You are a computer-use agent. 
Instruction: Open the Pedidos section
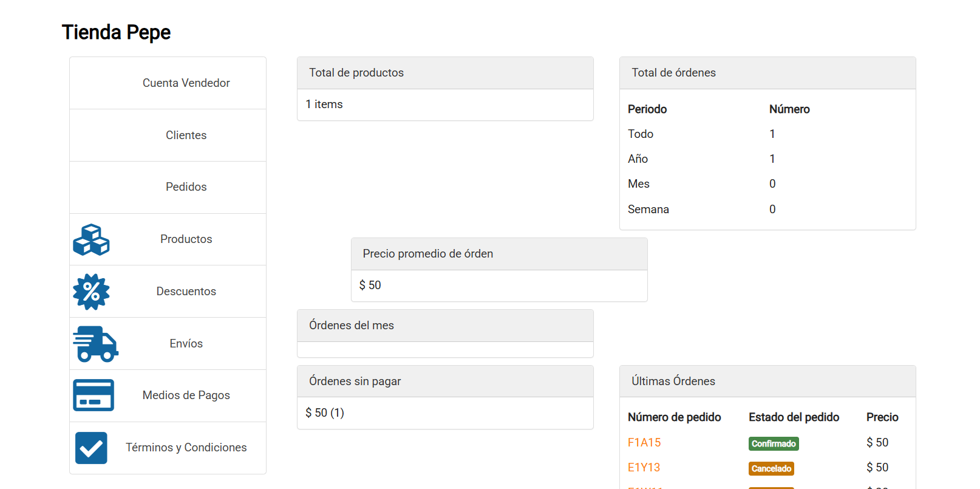pyautogui.click(x=186, y=187)
